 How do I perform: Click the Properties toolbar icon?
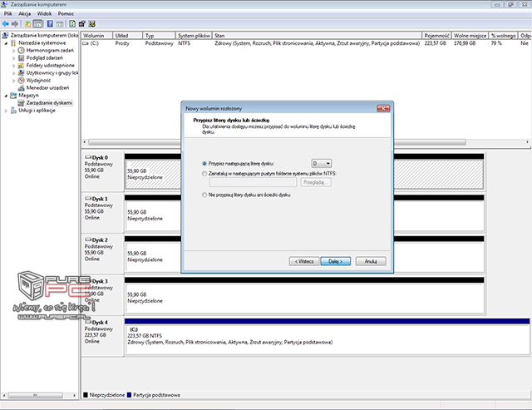(x=81, y=24)
